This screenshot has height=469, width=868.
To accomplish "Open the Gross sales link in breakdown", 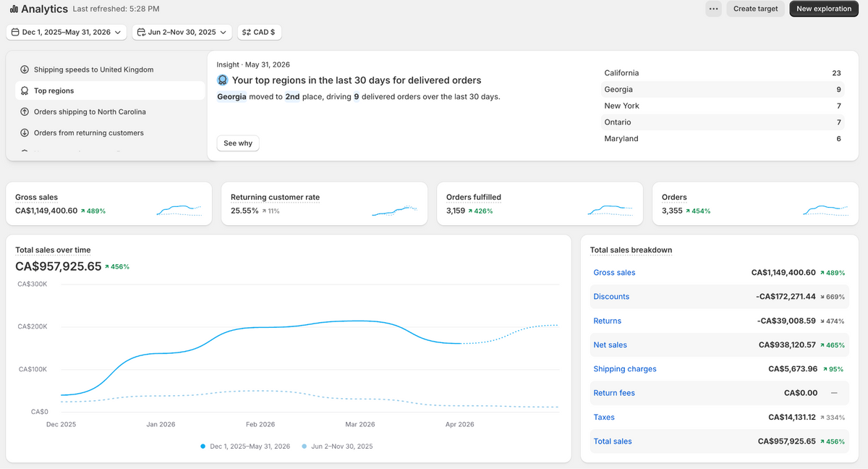I will coord(614,273).
